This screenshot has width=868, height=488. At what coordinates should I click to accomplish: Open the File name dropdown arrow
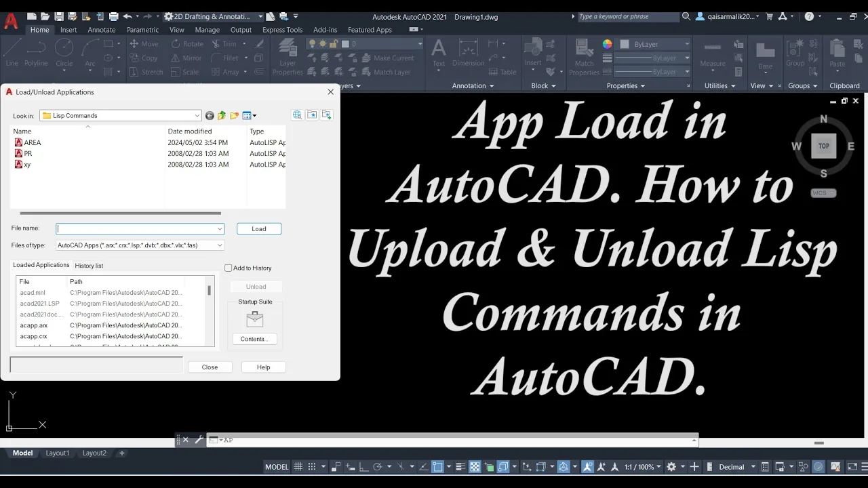point(220,229)
